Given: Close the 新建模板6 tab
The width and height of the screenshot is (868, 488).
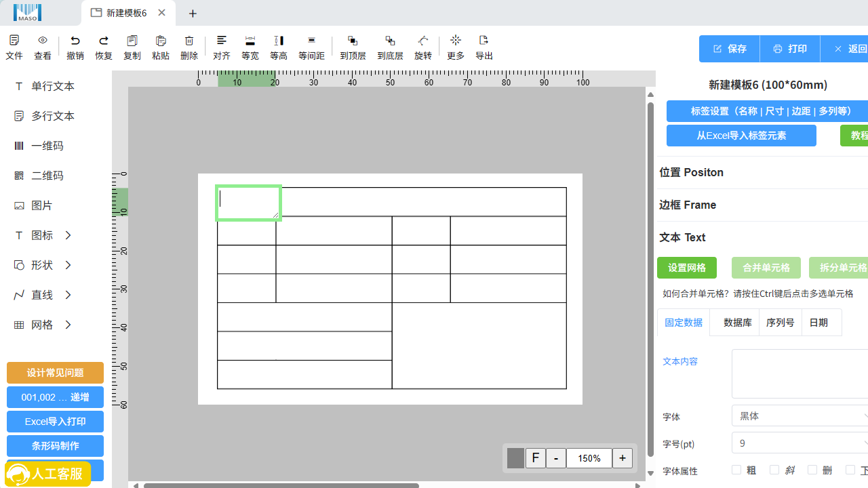Looking at the screenshot, I should (161, 13).
